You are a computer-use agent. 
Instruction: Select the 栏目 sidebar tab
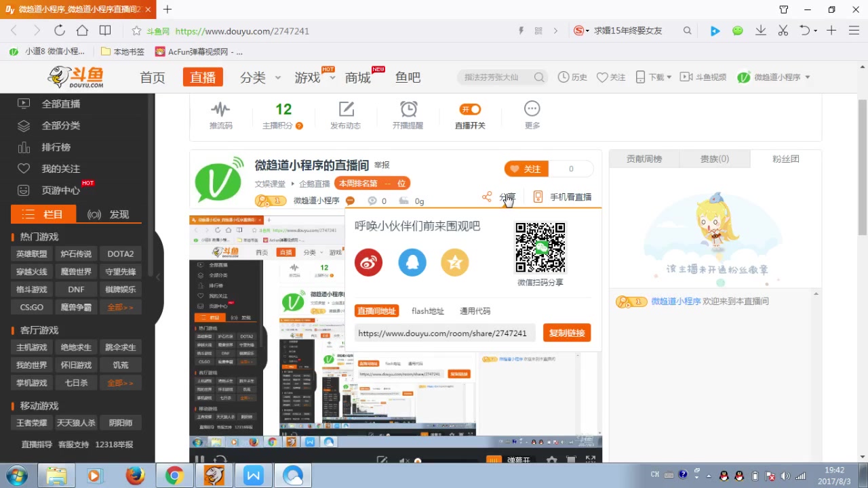click(x=43, y=214)
